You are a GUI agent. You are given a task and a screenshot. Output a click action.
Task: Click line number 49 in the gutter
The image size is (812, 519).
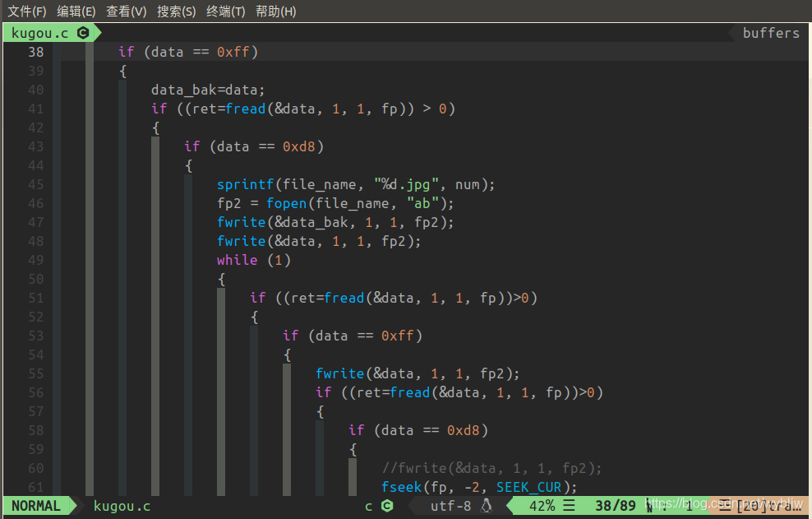tap(35, 260)
